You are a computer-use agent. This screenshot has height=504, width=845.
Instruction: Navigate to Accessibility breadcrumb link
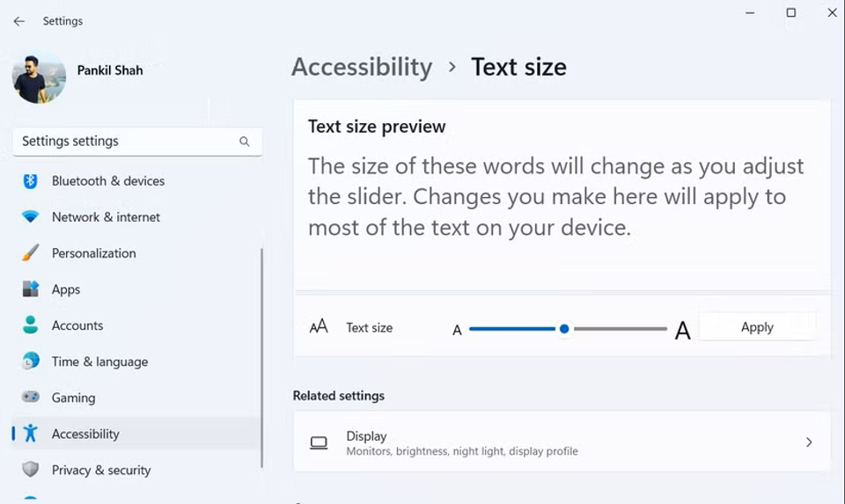click(362, 67)
